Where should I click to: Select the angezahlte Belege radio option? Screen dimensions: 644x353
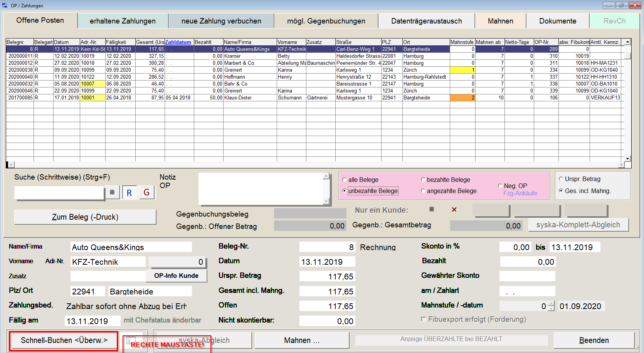pyautogui.click(x=423, y=191)
